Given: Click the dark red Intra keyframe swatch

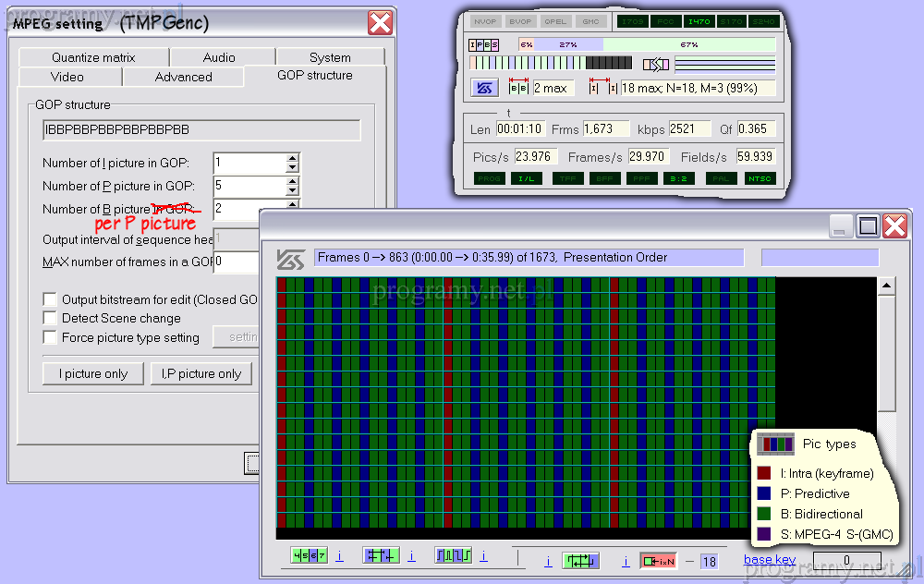Looking at the screenshot, I should tap(763, 473).
